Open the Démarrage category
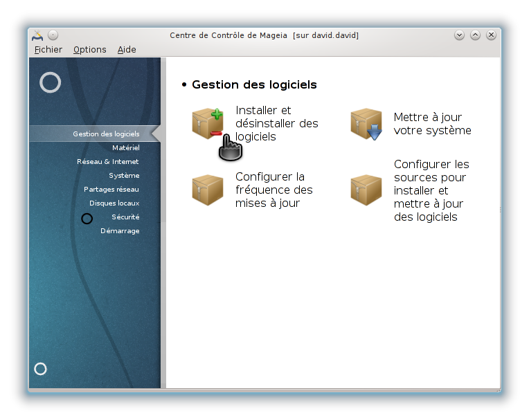Viewport: 529px width, 420px height. click(x=120, y=231)
